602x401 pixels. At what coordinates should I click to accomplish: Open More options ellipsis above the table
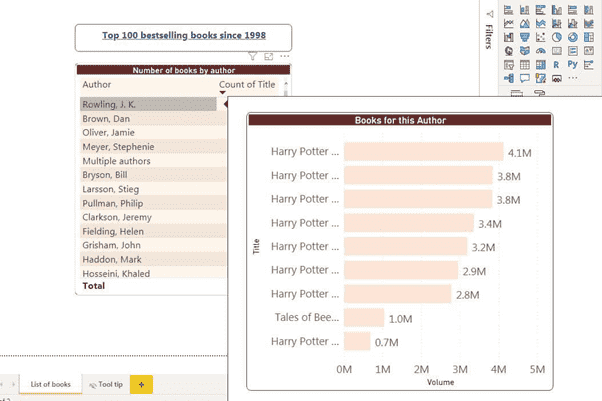(x=284, y=56)
